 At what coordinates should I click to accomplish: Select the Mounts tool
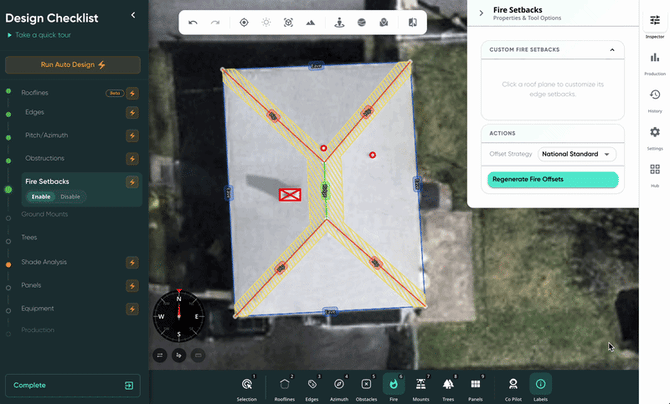point(421,387)
